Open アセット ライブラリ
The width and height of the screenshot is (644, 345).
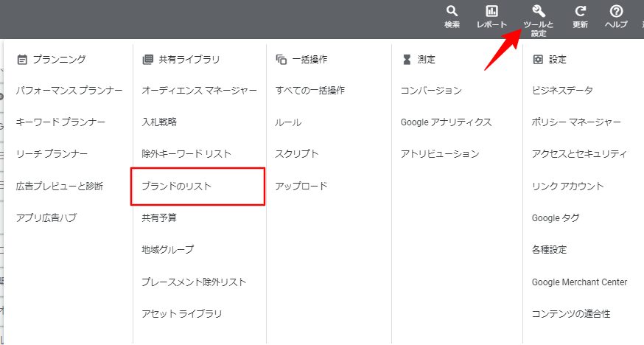(181, 314)
